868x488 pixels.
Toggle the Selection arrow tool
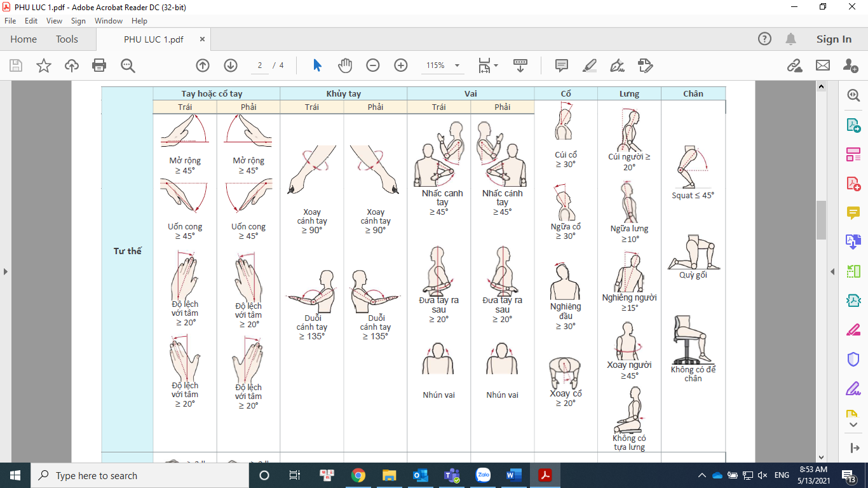tap(316, 65)
